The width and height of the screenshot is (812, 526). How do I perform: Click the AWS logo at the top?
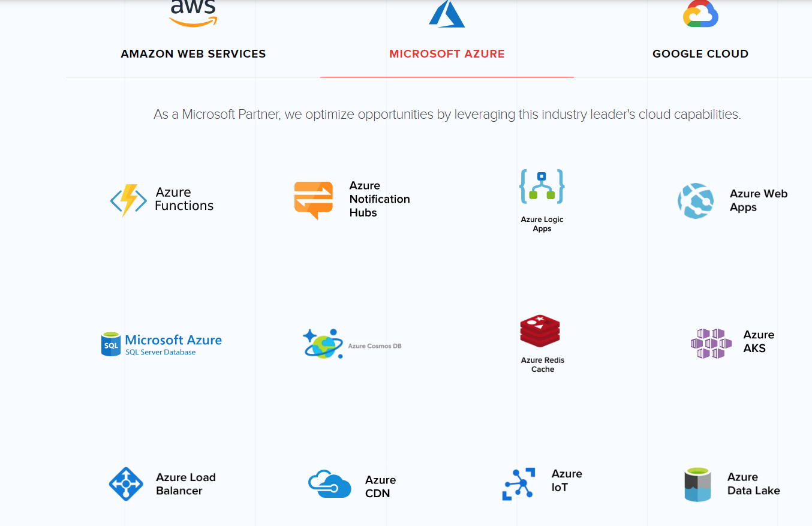coord(193,13)
